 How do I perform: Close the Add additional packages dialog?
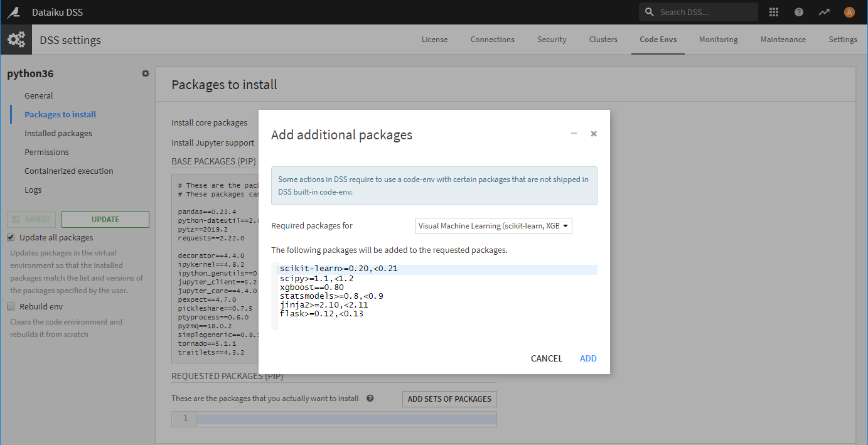[594, 134]
